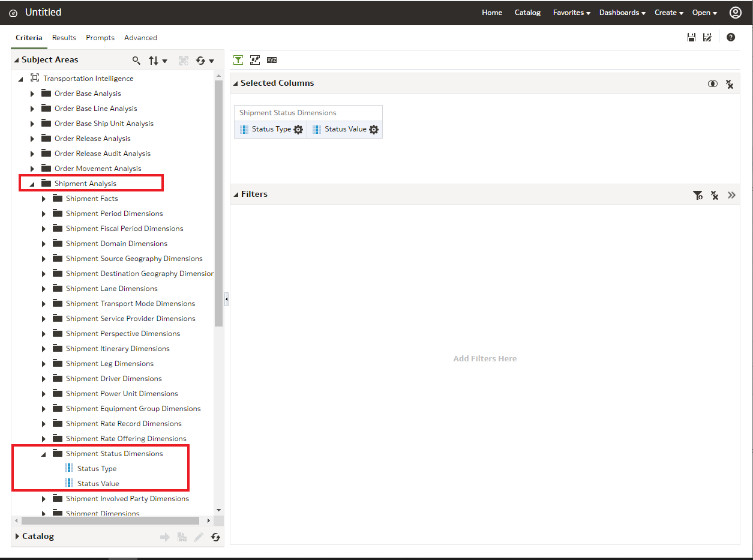
Task: Click the Refresh icon in the Catalog pane
Action: [x=215, y=537]
